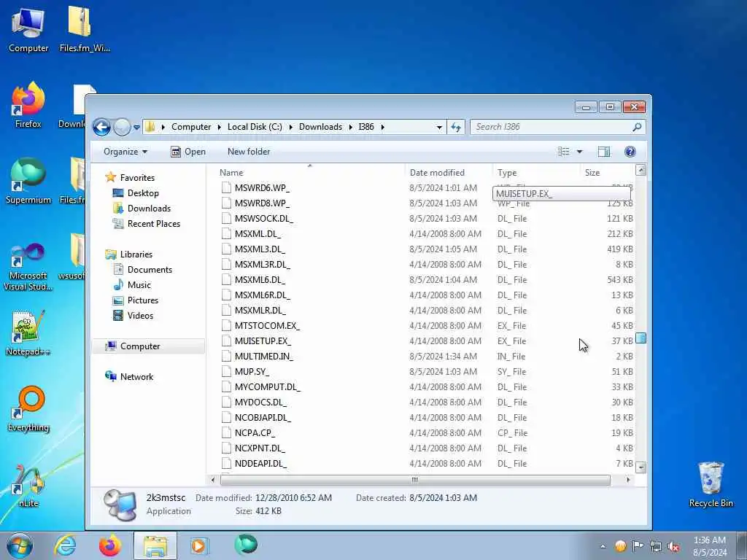Open the Computer desktop icon

click(x=28, y=29)
